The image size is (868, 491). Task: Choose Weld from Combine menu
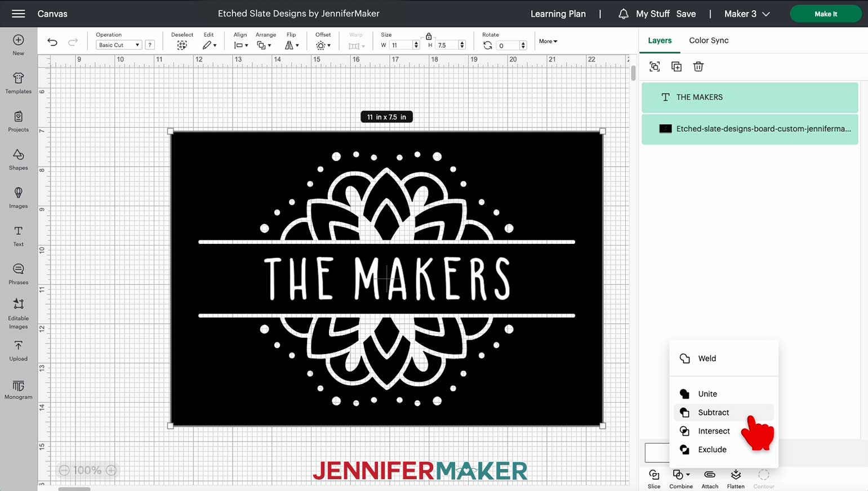(724, 359)
